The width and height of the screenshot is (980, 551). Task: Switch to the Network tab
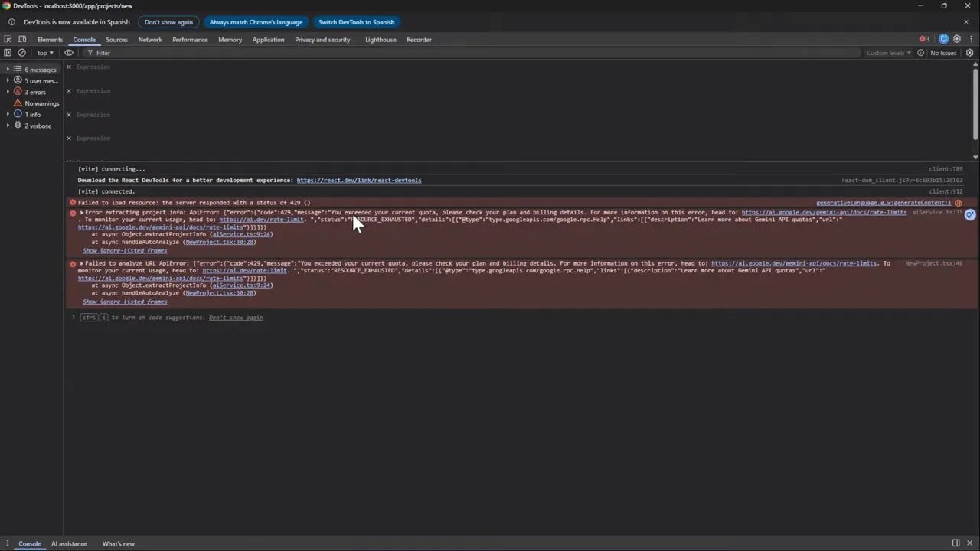[150, 39]
